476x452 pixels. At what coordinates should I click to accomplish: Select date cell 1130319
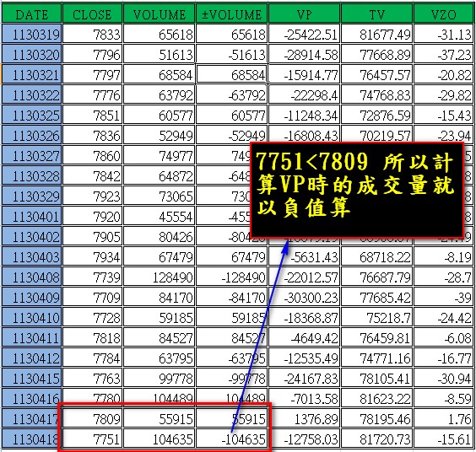31,34
